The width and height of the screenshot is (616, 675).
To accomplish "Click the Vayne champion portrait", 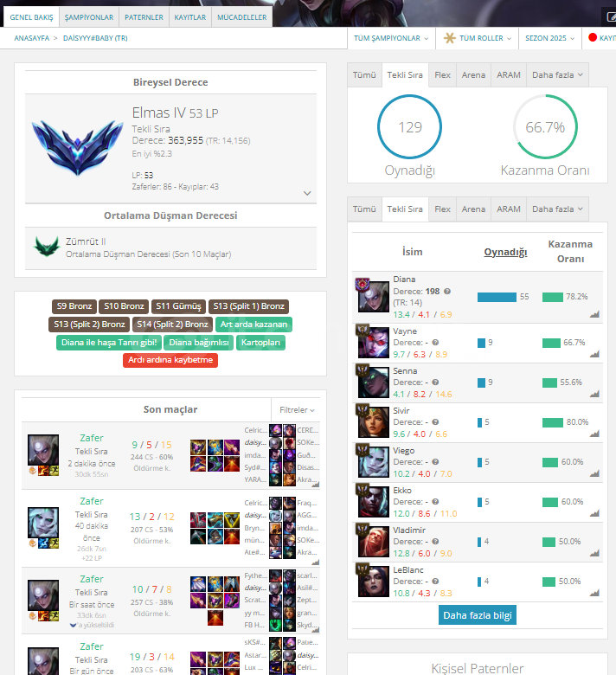I will point(373,343).
